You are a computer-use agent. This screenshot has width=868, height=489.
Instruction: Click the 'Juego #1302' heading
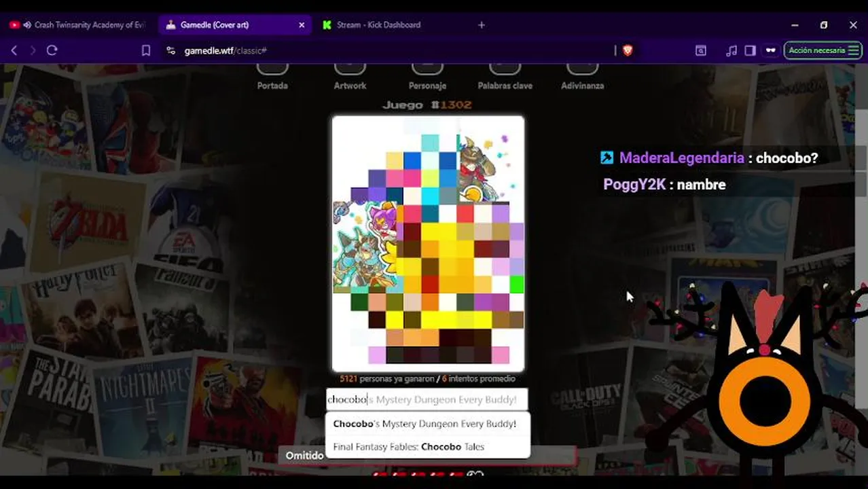coord(427,105)
